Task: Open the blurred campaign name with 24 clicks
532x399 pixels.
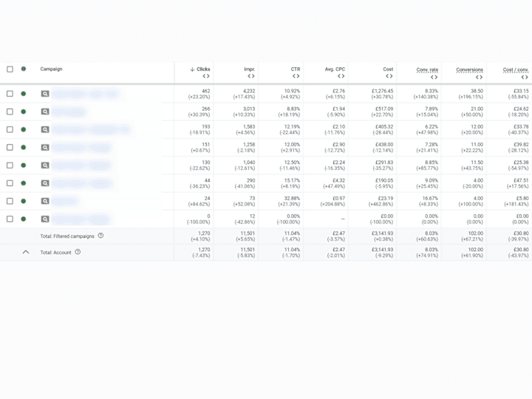Action: 65,201
